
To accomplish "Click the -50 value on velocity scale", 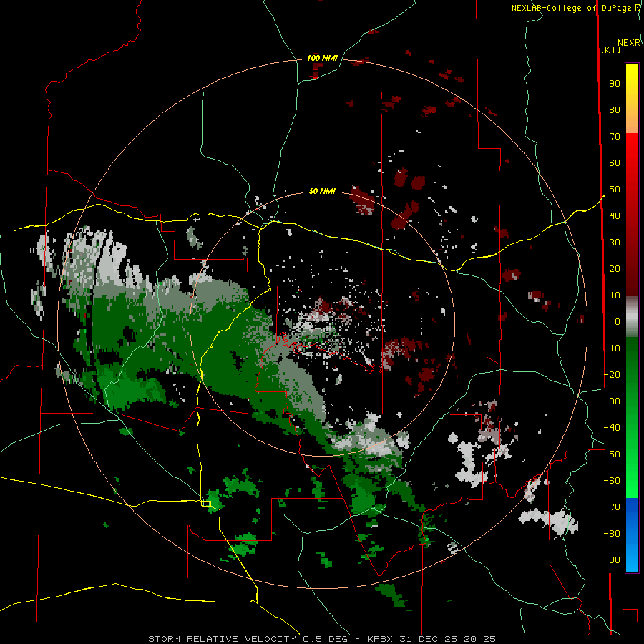I will tap(612, 454).
